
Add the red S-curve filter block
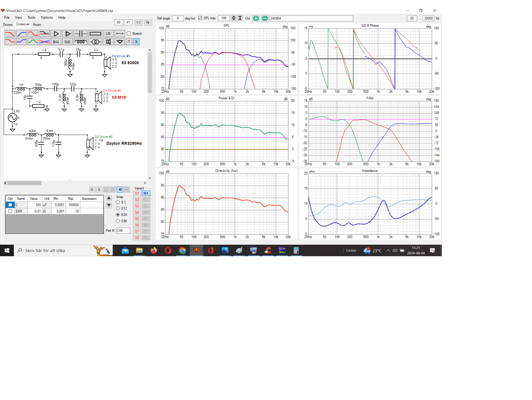33,34
